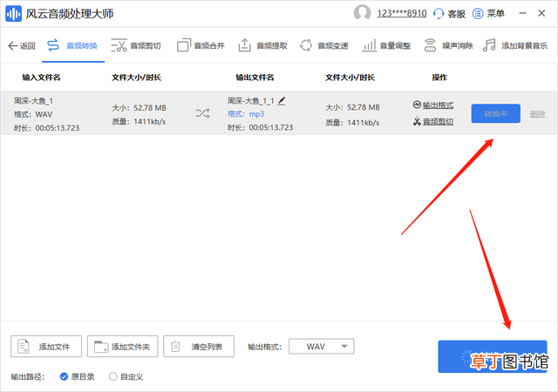Click the music note icon for 添加背景音乐

point(489,45)
